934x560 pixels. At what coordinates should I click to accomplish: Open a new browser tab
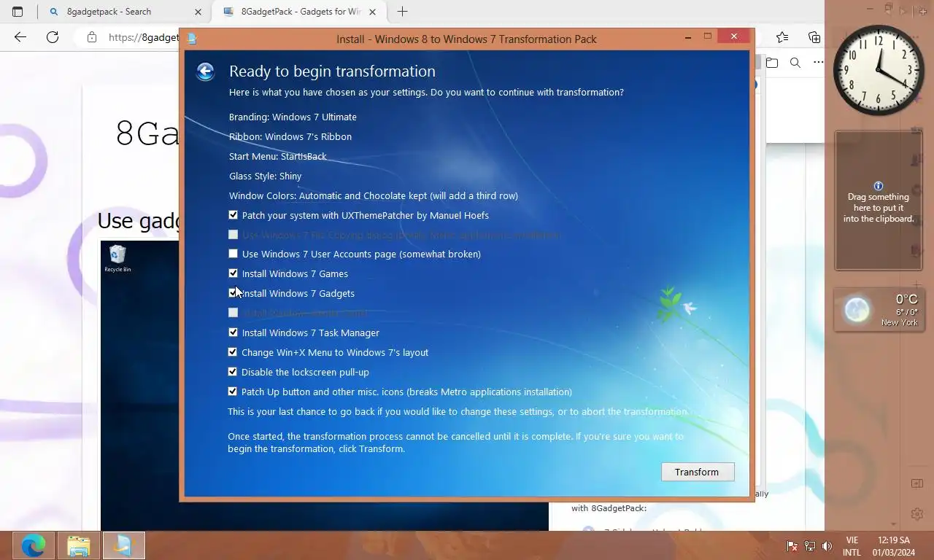[x=402, y=12]
